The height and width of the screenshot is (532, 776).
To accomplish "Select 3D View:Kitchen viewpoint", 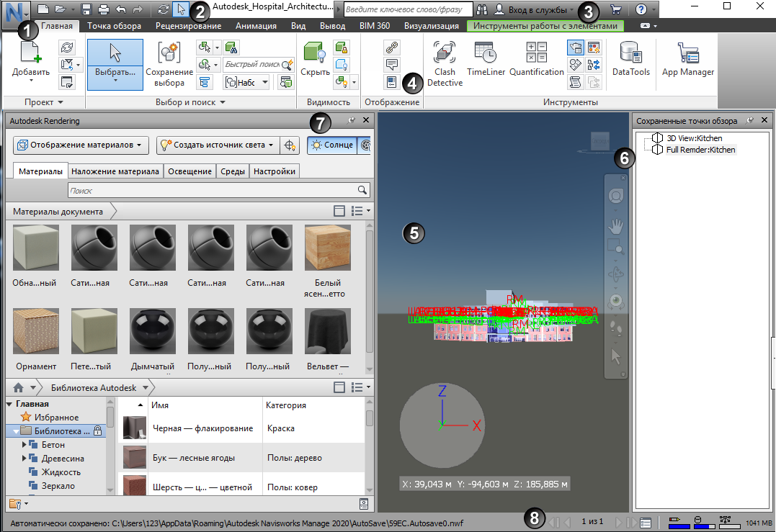I will 694,138.
